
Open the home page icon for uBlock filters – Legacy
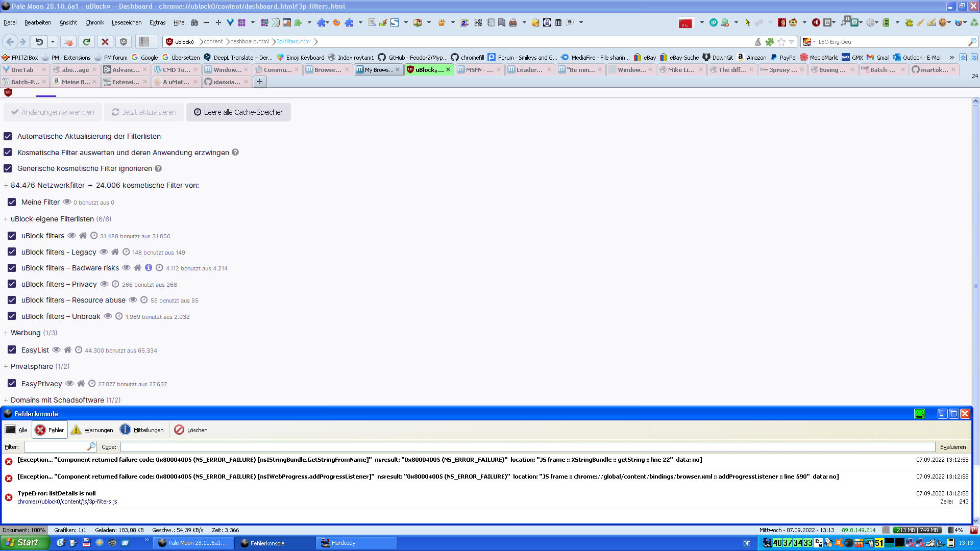pos(115,252)
